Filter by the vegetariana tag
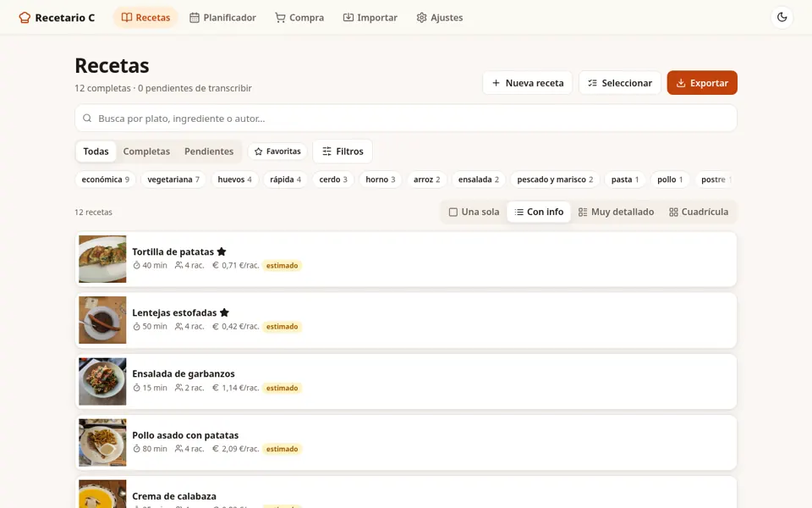 click(x=173, y=179)
